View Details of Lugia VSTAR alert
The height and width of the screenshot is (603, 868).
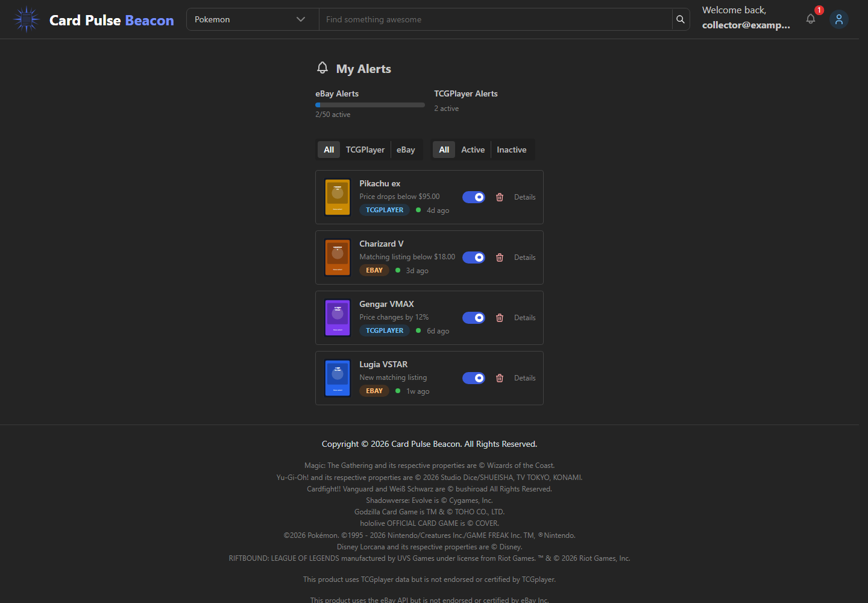click(525, 378)
